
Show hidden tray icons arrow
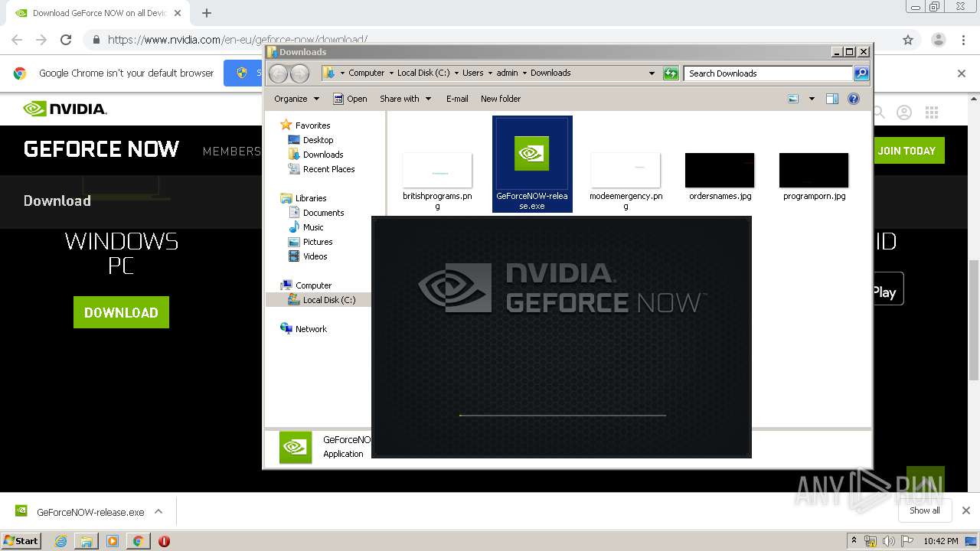(x=854, y=541)
